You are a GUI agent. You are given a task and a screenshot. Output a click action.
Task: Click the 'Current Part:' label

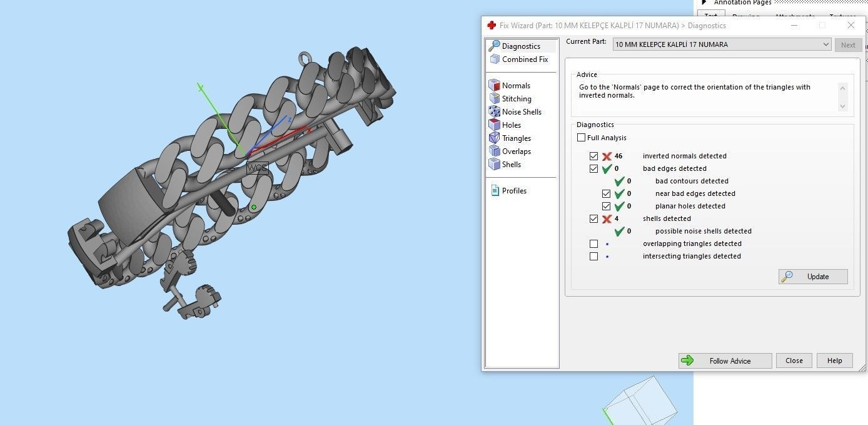tap(586, 41)
